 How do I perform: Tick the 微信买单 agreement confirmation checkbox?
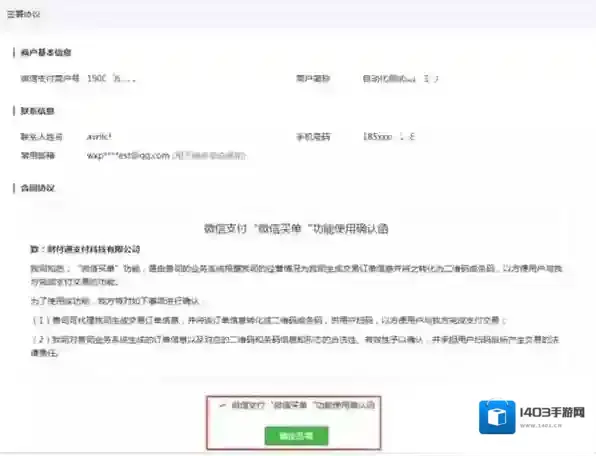coord(223,405)
